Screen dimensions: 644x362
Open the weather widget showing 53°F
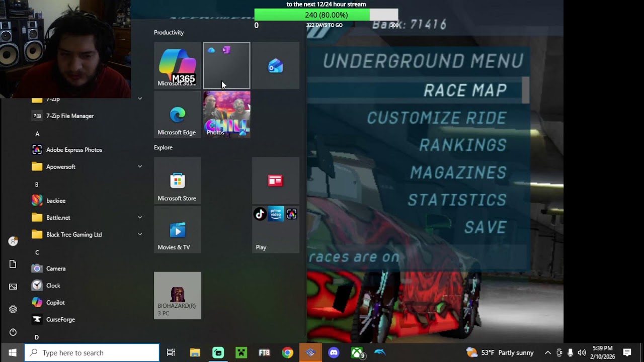pyautogui.click(x=500, y=352)
